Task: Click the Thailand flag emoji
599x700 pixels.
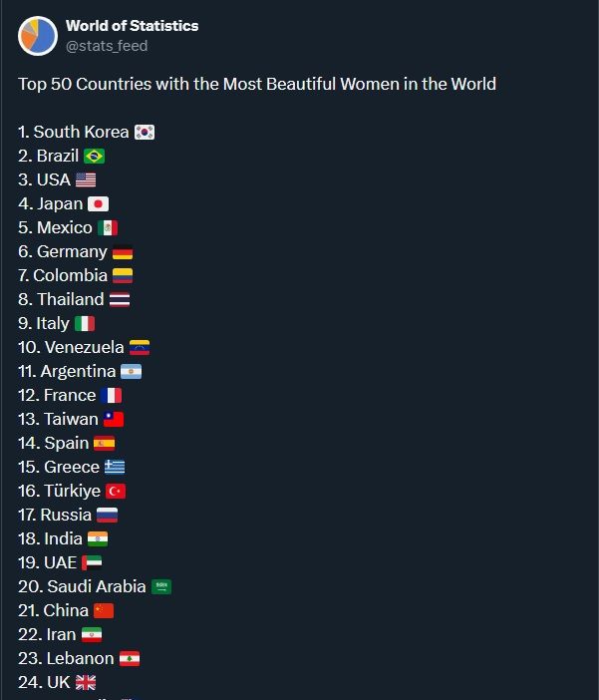Action: point(120,299)
